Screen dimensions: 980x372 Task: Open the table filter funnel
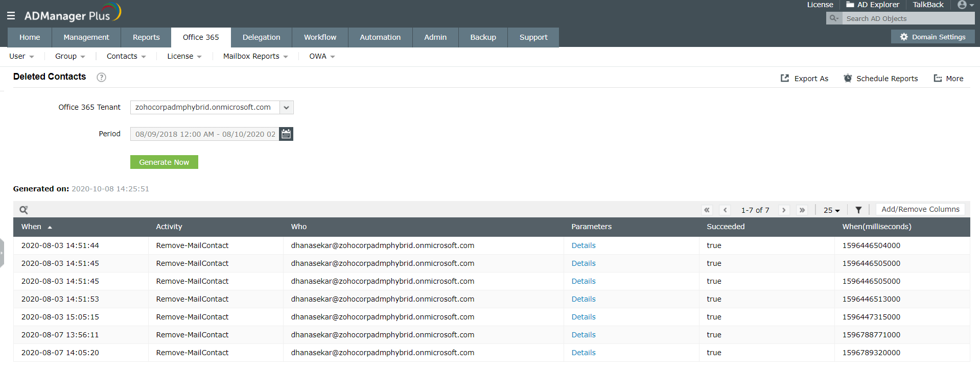coord(858,210)
